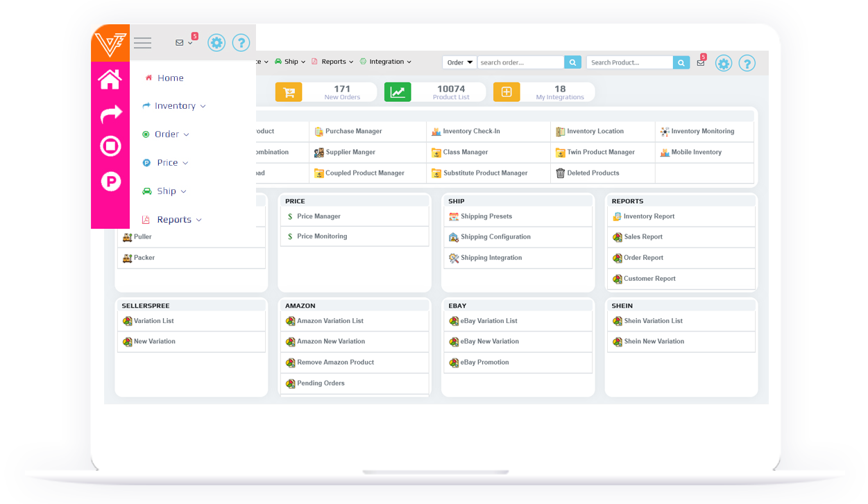Open the Order search type dropdown

click(x=459, y=62)
